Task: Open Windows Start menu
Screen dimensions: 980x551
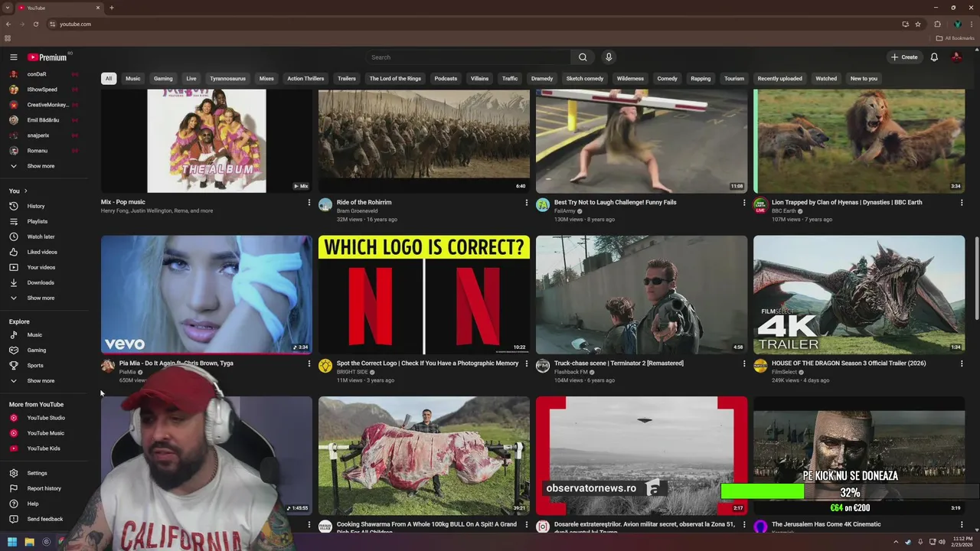Action: [x=12, y=542]
